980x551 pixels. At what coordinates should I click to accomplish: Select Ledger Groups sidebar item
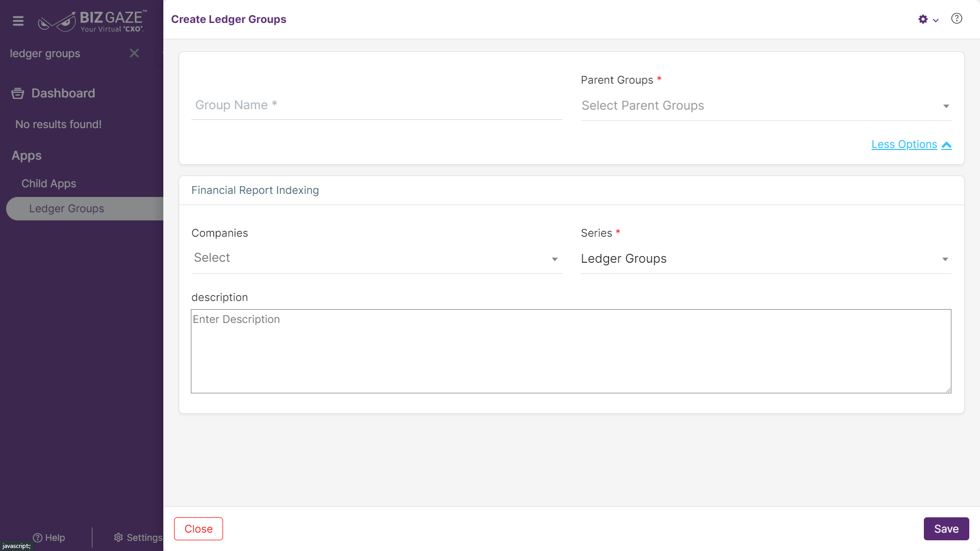pos(85,209)
